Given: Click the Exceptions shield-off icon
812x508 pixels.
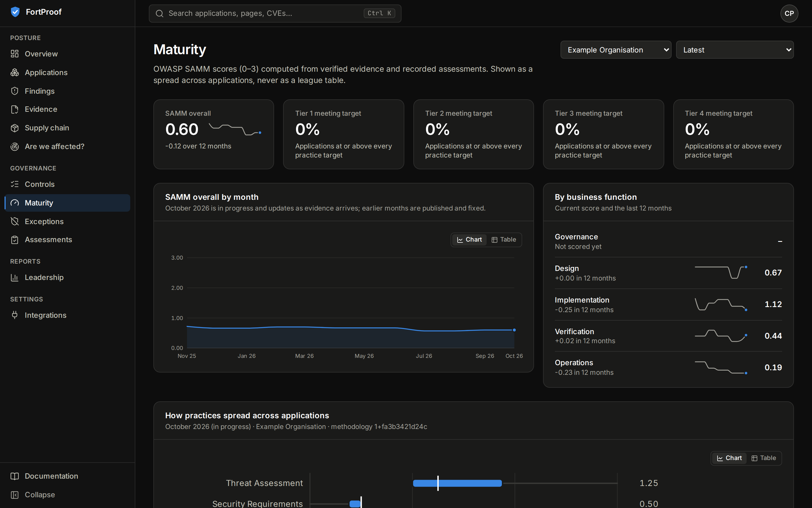Looking at the screenshot, I should [14, 222].
